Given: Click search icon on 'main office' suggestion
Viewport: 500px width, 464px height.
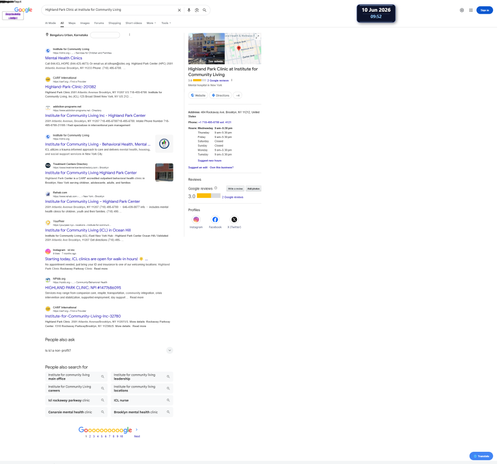Looking at the screenshot, I should pos(103,376).
